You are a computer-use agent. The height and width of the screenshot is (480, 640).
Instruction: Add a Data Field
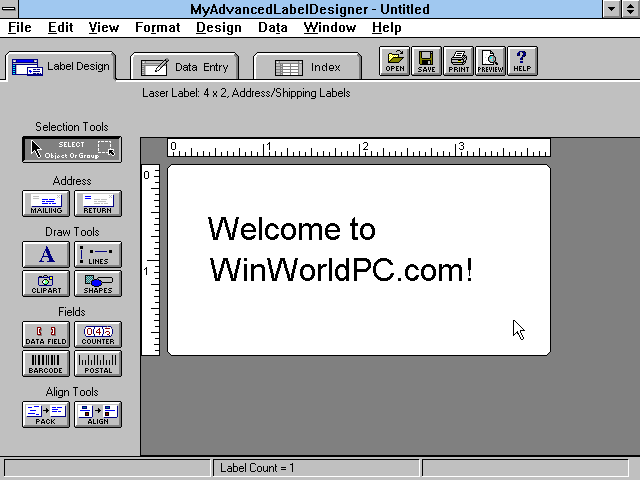pos(46,334)
